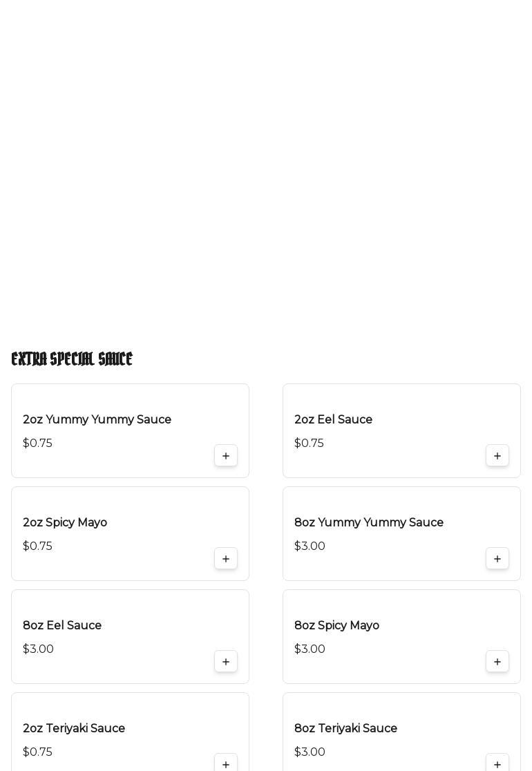Add 2oz Yummy Yummy Sauce to cart
Screen dimensions: 532x771
[x=226, y=456]
